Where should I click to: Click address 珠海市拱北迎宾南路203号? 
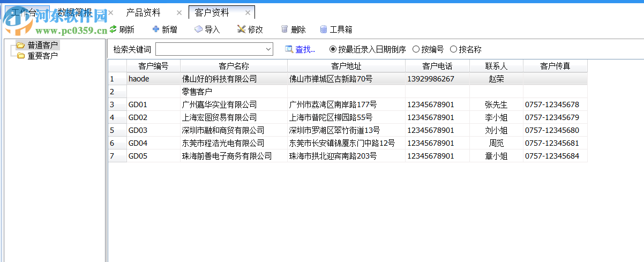pos(333,156)
